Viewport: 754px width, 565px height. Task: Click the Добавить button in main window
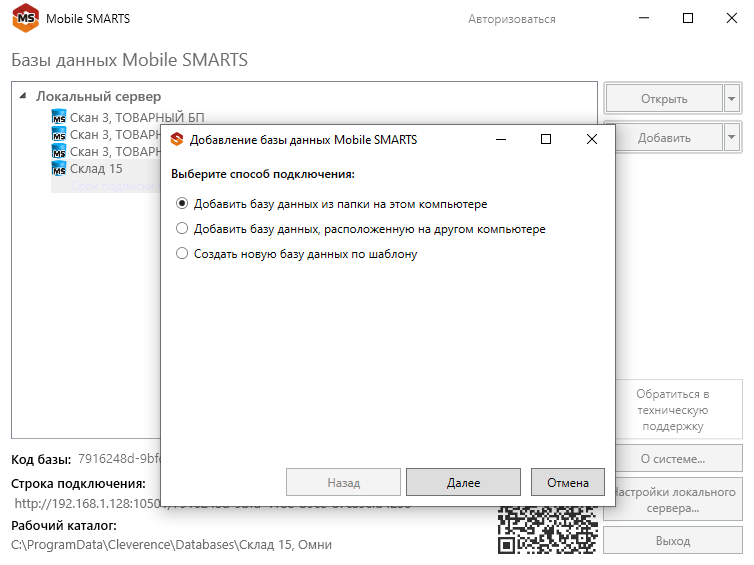[668, 138]
